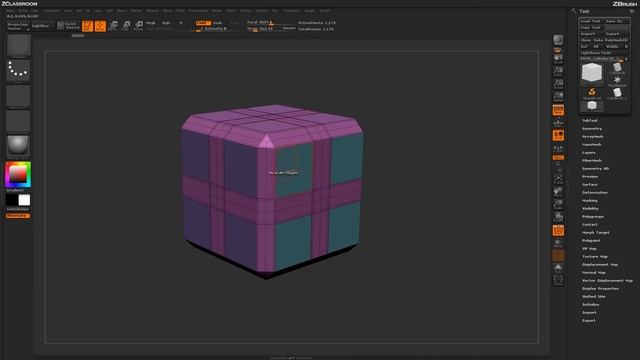Image resolution: width=640 pixels, height=360 pixels.
Task: Click the Save As button
Action: [x=616, y=21]
